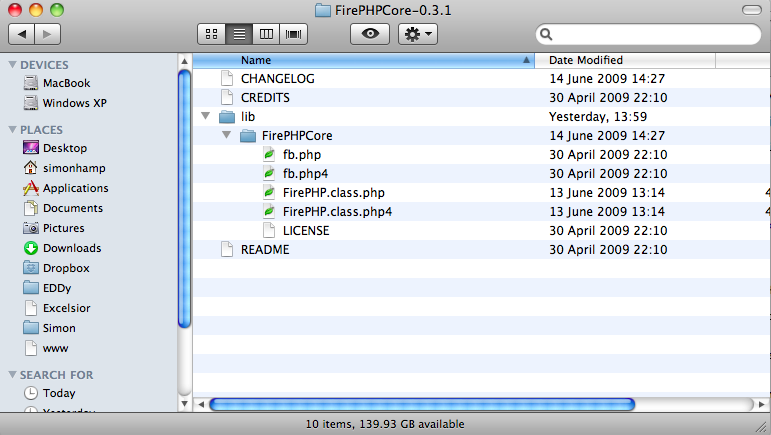This screenshot has width=771, height=435.
Task: Open the simonhamp home folder icon
Action: click(x=30, y=168)
